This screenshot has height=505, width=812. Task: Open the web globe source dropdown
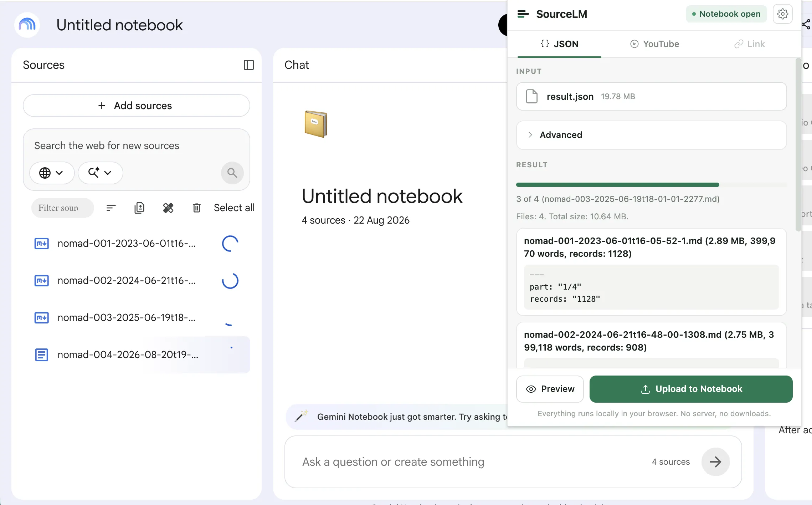52,173
